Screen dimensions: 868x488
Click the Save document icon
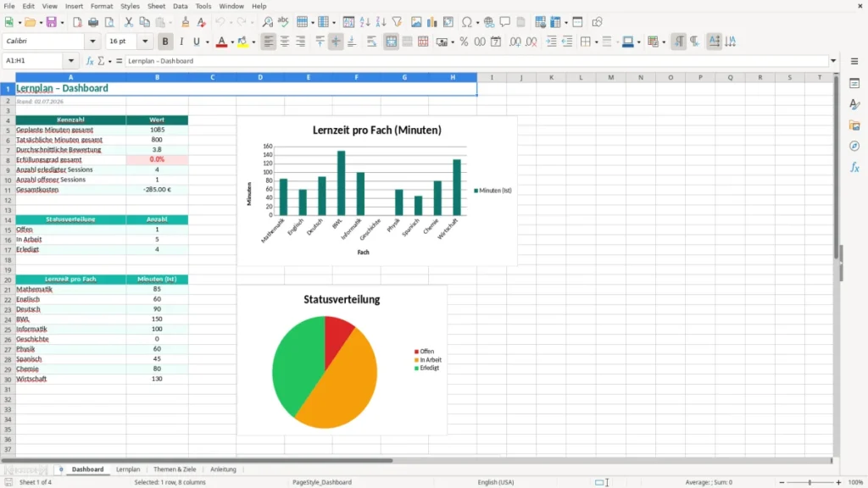(x=52, y=22)
